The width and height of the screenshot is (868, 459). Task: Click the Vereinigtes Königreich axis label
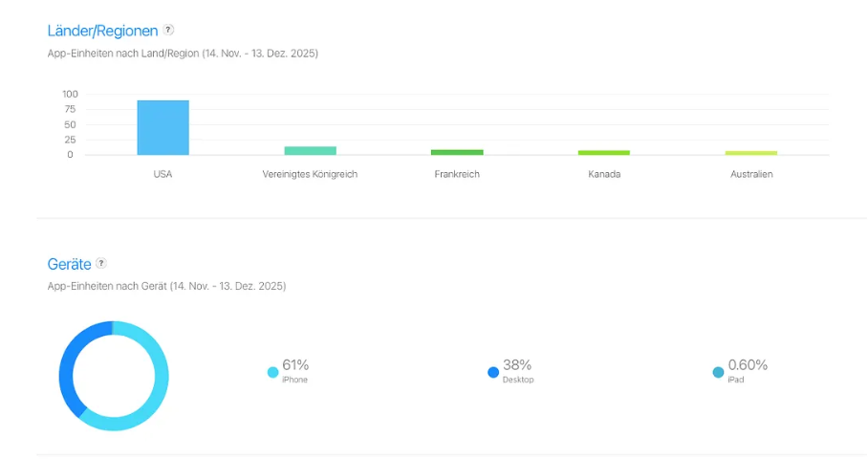(x=310, y=174)
